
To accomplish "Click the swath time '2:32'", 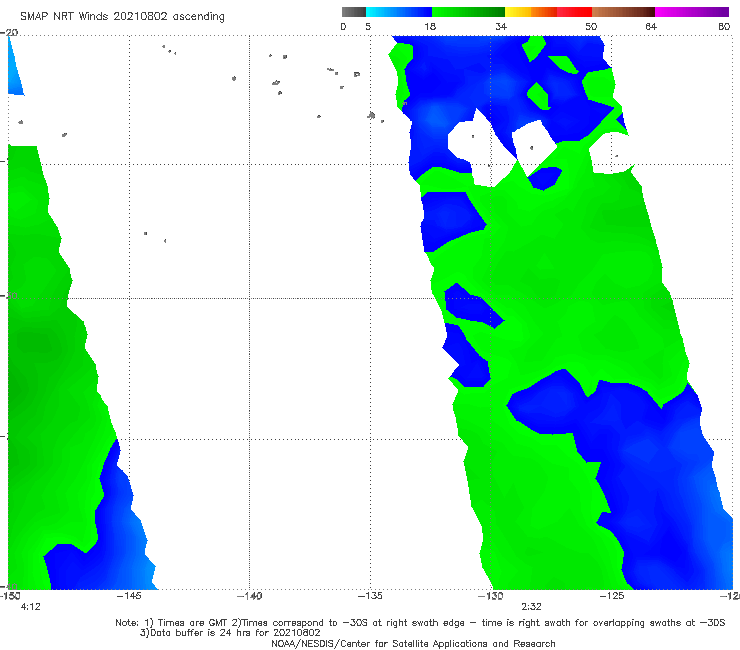I will (x=531, y=607).
